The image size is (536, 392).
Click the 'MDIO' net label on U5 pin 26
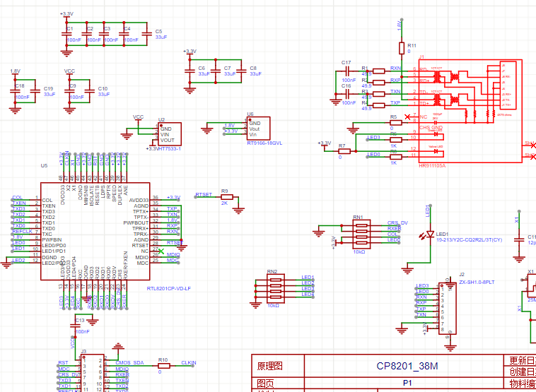(173, 254)
